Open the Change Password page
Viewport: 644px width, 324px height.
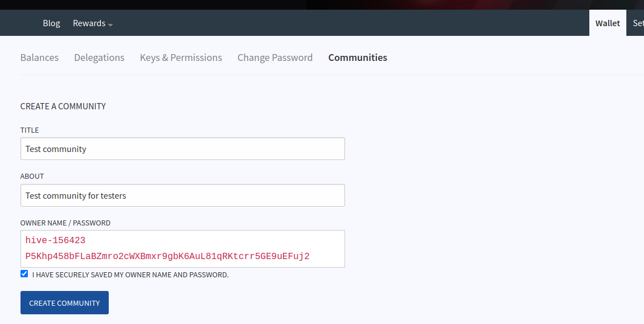[275, 58]
